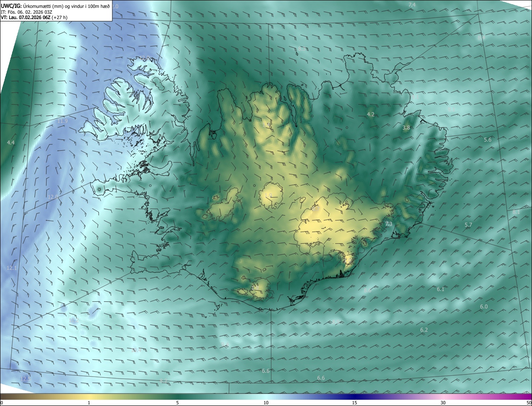Viewport: 532px width, 406px height.
Task: Select the "(+27 h)" forecast offset
Action: point(59,17)
